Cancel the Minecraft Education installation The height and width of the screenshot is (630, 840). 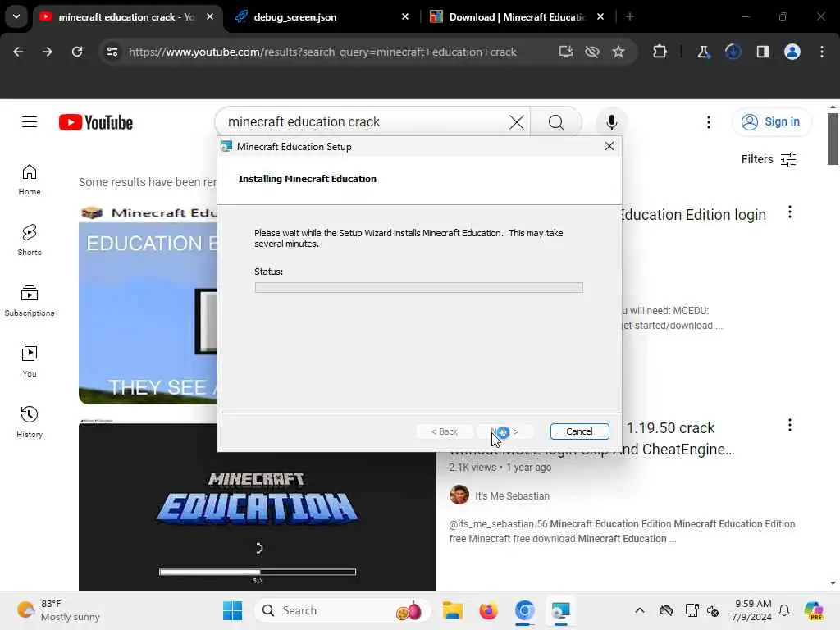click(x=579, y=431)
